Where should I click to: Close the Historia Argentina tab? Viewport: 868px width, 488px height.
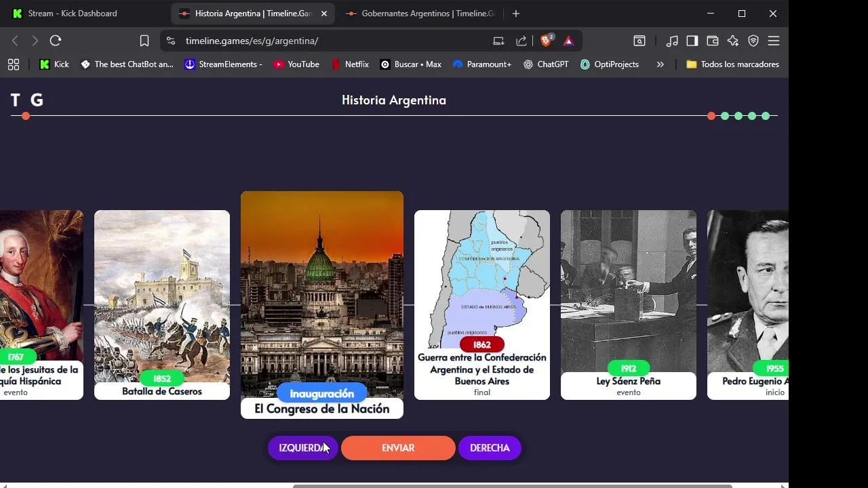(324, 14)
